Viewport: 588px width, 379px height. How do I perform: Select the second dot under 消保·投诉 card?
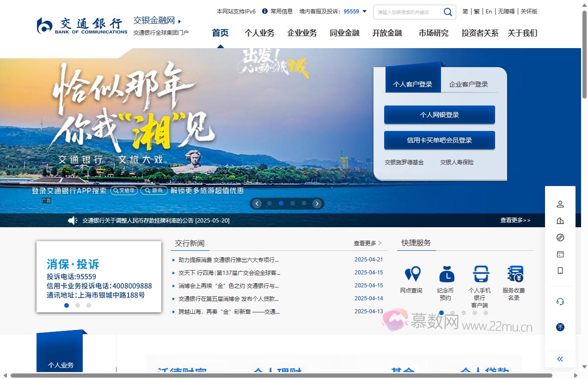tap(78, 305)
